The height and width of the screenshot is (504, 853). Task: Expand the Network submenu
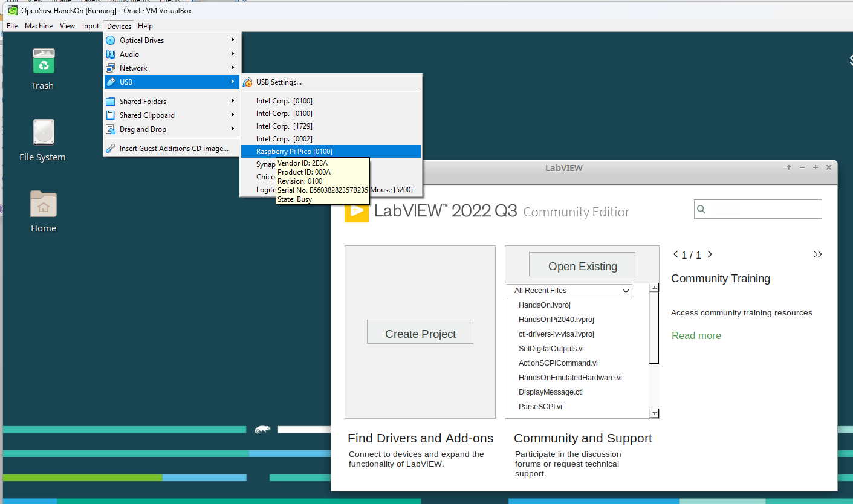point(233,68)
